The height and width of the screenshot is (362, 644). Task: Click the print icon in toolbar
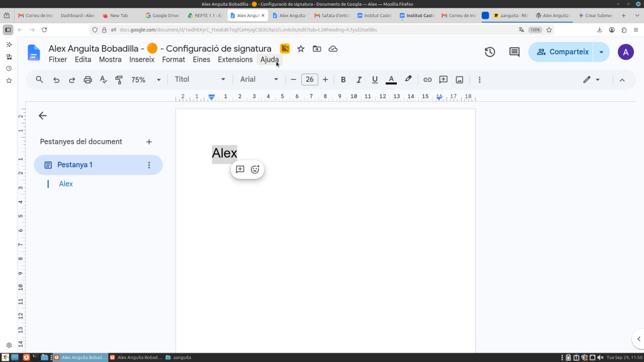[x=87, y=80]
